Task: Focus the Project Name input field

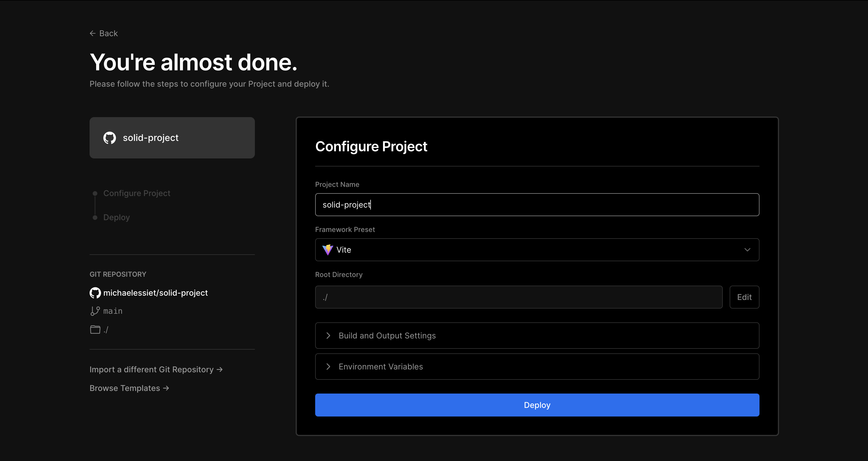Action: pyautogui.click(x=536, y=205)
